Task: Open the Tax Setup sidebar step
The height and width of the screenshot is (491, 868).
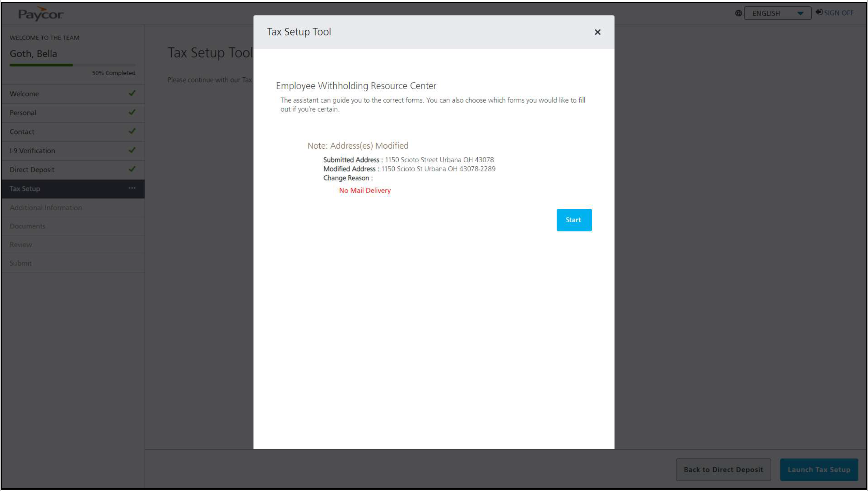Action: [x=25, y=189]
